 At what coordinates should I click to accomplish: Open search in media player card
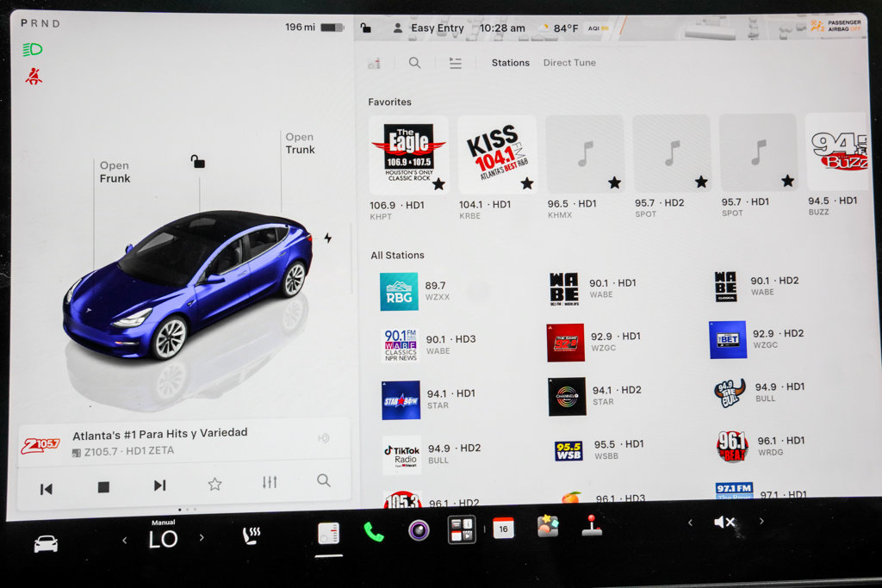click(324, 480)
